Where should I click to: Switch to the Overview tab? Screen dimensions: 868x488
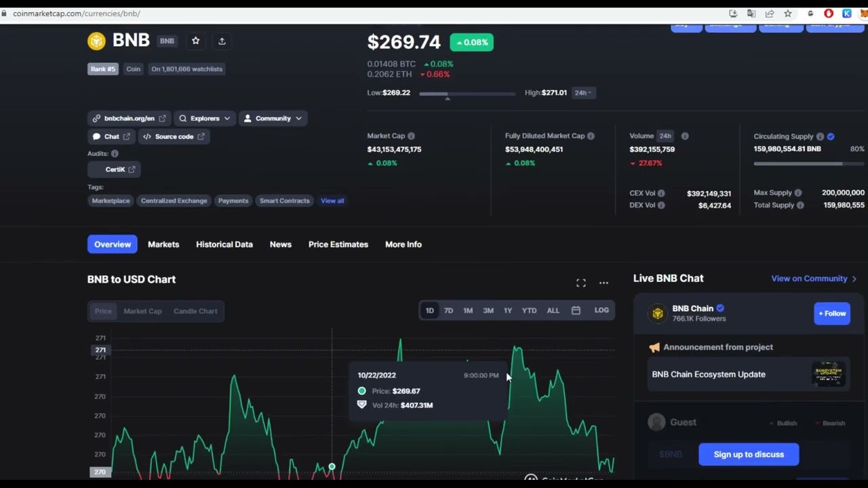tap(113, 245)
